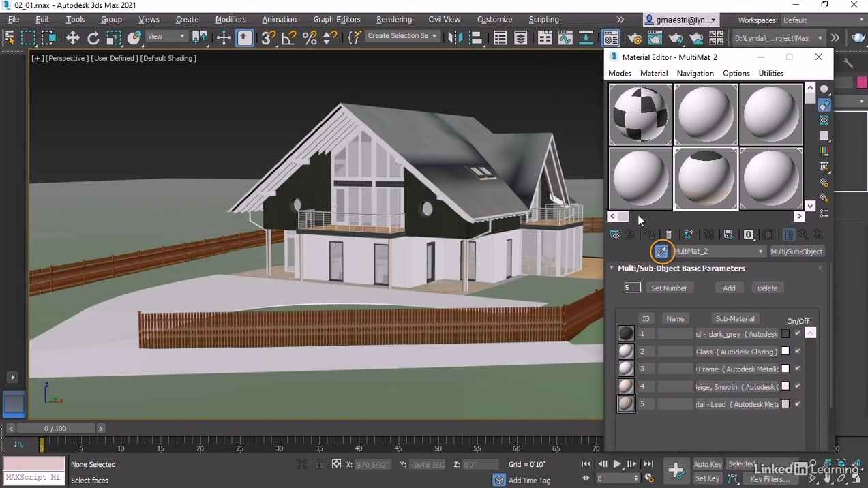Play the animation in timeline controls
This screenshot has height=488, width=868.
[617, 464]
